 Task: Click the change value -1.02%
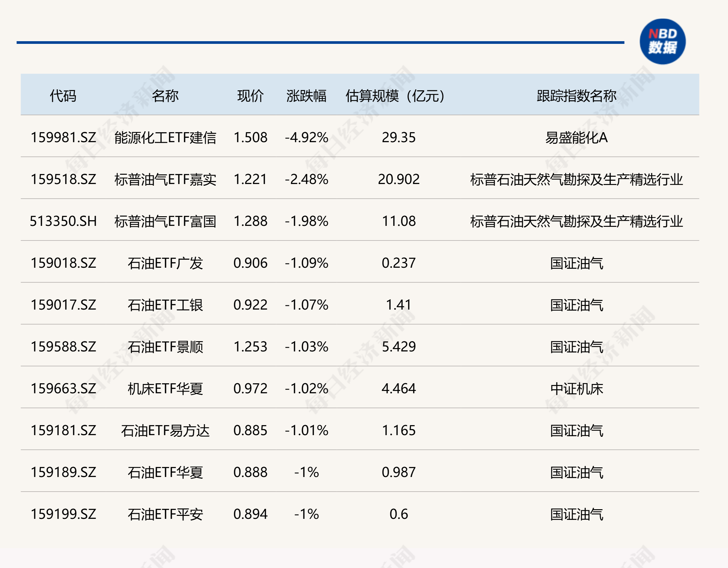pos(307,389)
